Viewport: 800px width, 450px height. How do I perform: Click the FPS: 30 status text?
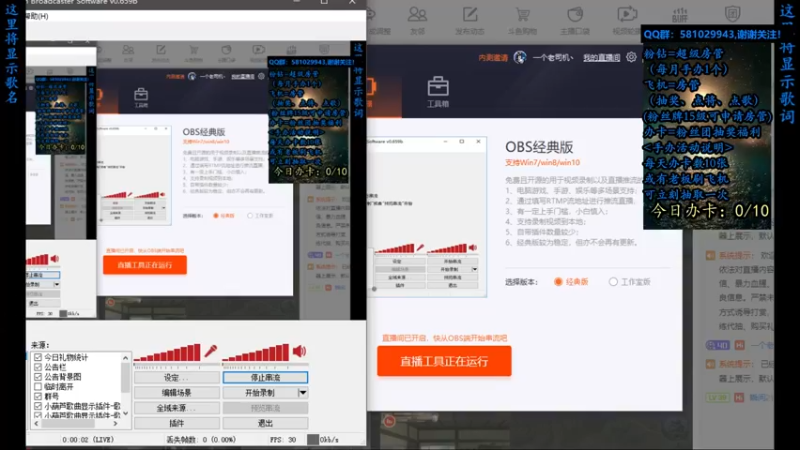click(285, 439)
